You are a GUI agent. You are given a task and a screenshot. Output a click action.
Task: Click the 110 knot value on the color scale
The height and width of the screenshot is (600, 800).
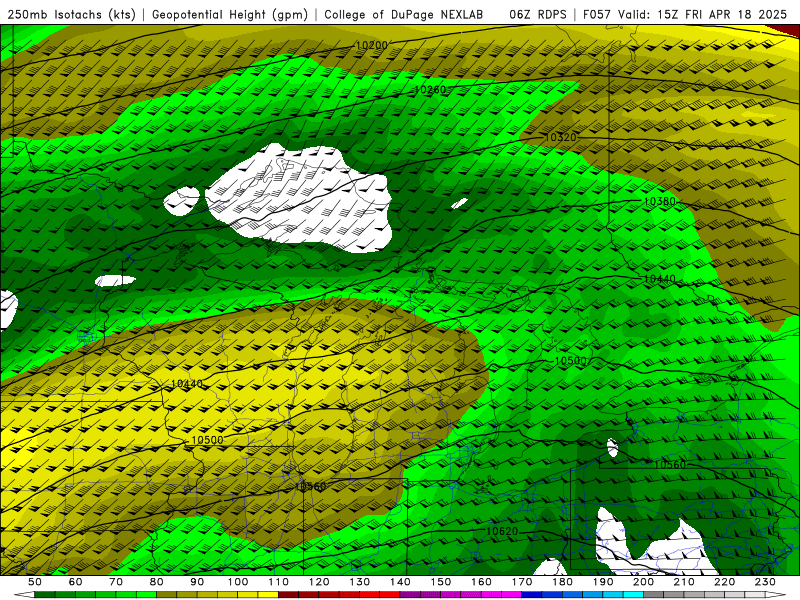pyautogui.click(x=279, y=582)
